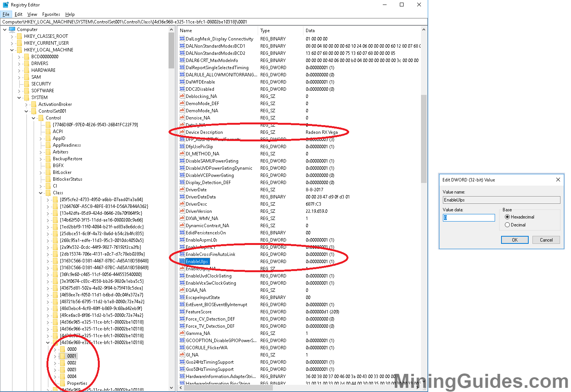The width and height of the screenshot is (571, 392).
Task: Select the Decimal radio button
Action: point(508,225)
